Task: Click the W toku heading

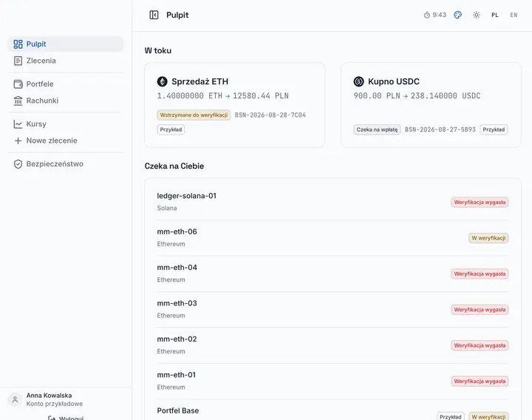Action: pyautogui.click(x=158, y=50)
